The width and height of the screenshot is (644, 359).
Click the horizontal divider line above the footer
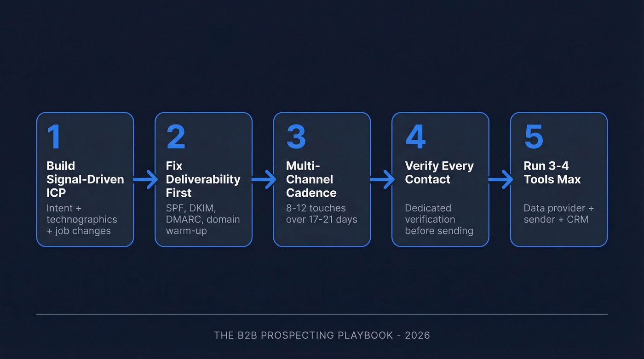[x=322, y=313]
